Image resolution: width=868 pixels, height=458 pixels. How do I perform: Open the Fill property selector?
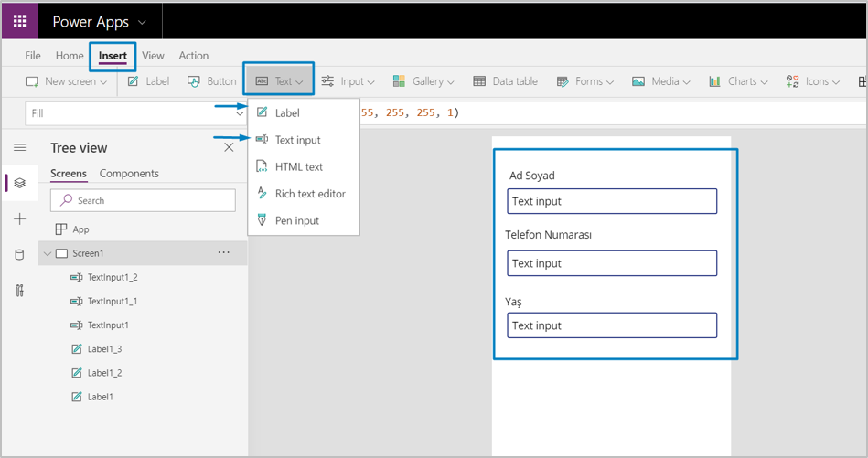click(x=135, y=113)
